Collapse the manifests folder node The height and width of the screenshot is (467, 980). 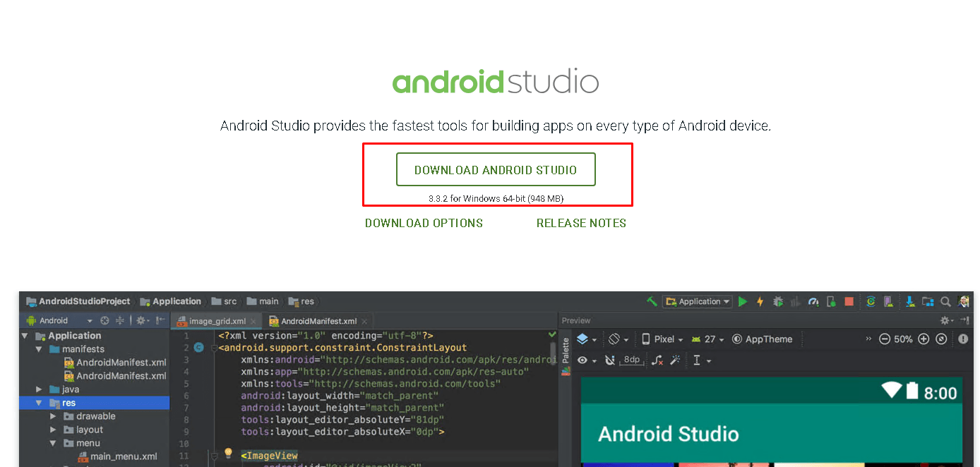coord(40,349)
